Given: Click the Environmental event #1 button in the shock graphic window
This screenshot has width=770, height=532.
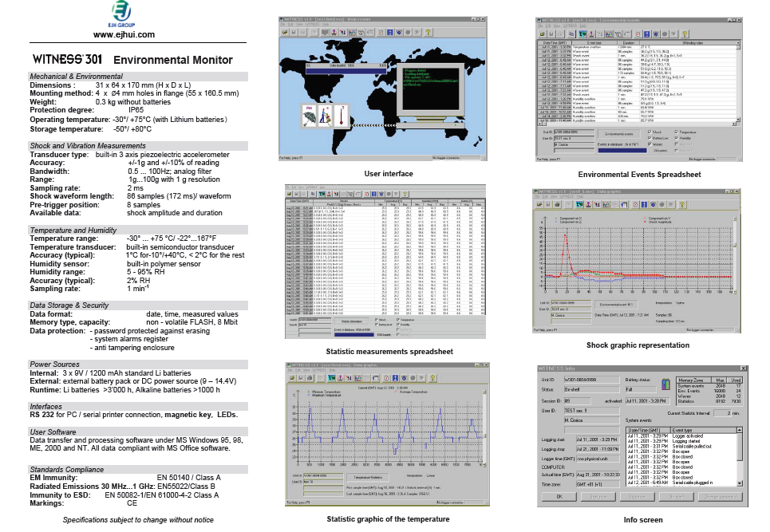Looking at the screenshot, I should pyautogui.click(x=616, y=304).
